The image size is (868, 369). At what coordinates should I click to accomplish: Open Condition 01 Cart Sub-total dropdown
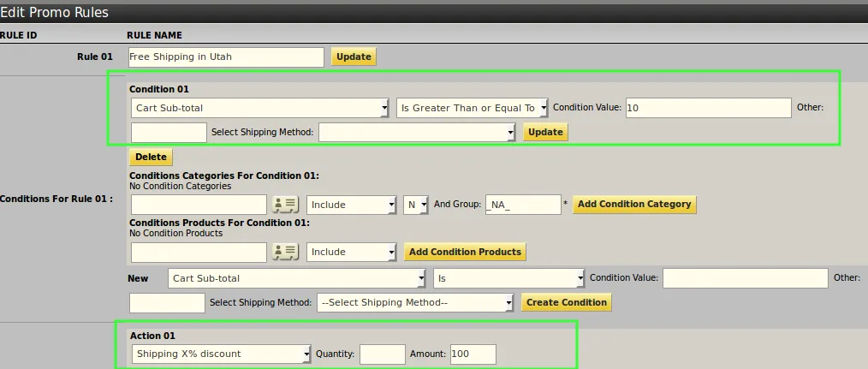point(260,108)
